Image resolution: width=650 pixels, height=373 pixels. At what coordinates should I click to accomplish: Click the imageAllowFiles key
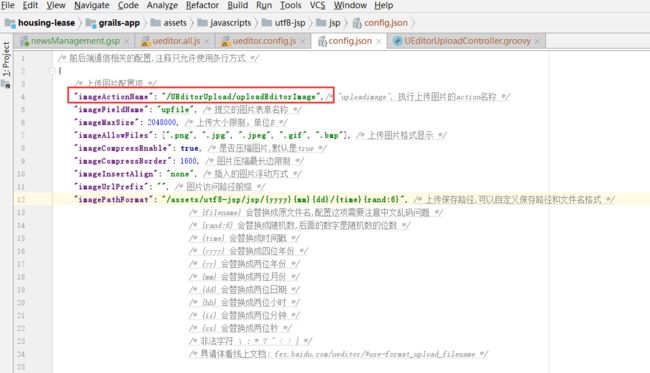click(x=113, y=135)
